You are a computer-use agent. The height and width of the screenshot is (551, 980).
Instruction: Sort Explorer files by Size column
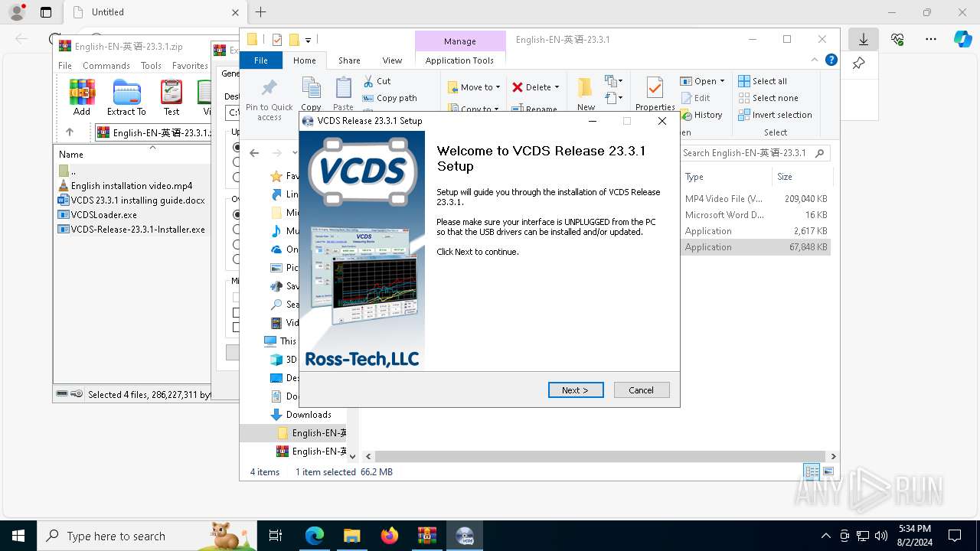tap(802, 176)
